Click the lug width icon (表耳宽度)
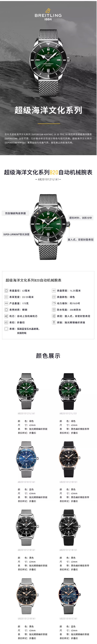 pos(6,297)
